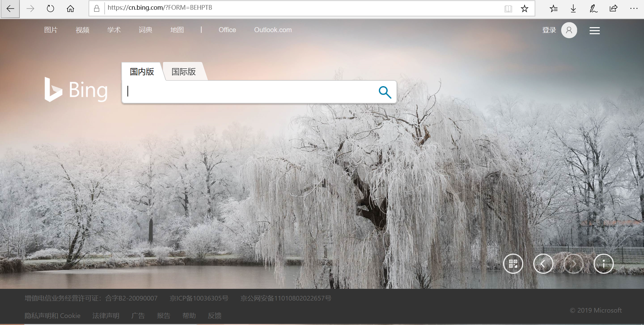The height and width of the screenshot is (325, 644).
Task: Open Bing hamburger menu
Action: coord(595,30)
